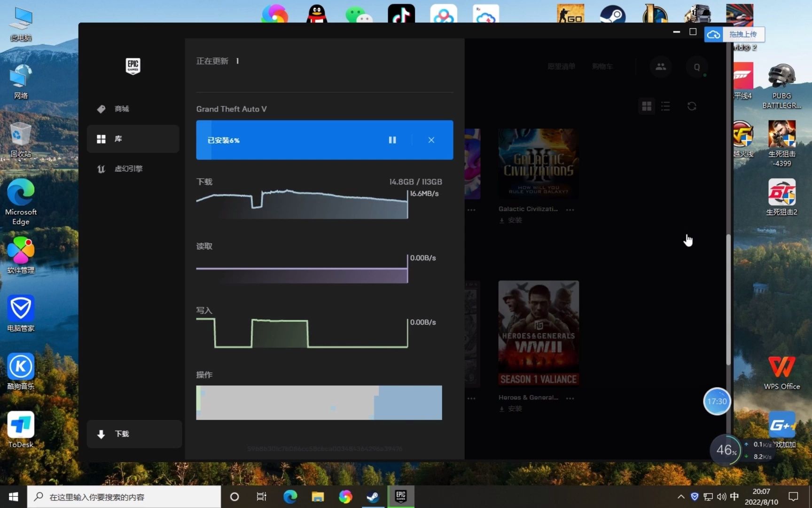The width and height of the screenshot is (812, 508).
Task: Open the 商城 store page
Action: tap(133, 109)
